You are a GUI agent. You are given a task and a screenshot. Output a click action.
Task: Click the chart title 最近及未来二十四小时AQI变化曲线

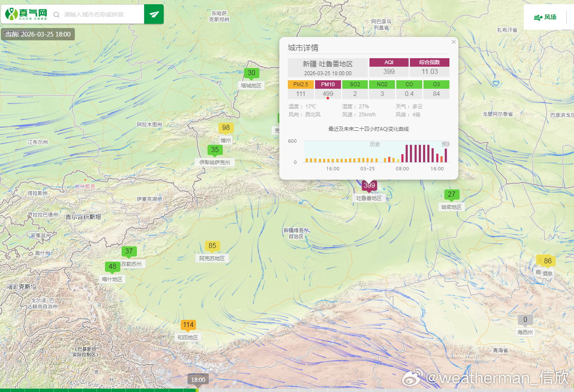[x=369, y=129]
